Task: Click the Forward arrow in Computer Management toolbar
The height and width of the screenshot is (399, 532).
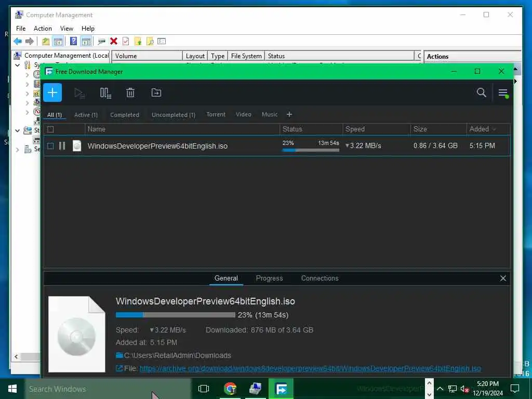Action: click(30, 42)
